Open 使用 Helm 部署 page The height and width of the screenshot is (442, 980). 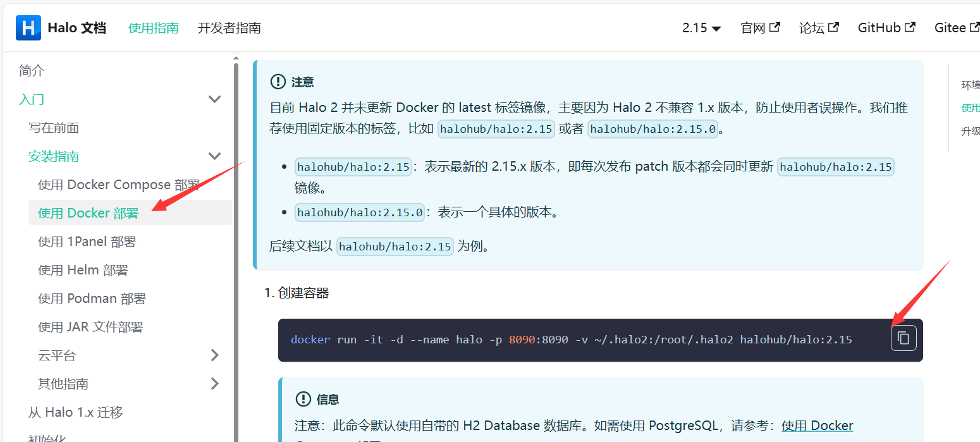(83, 270)
